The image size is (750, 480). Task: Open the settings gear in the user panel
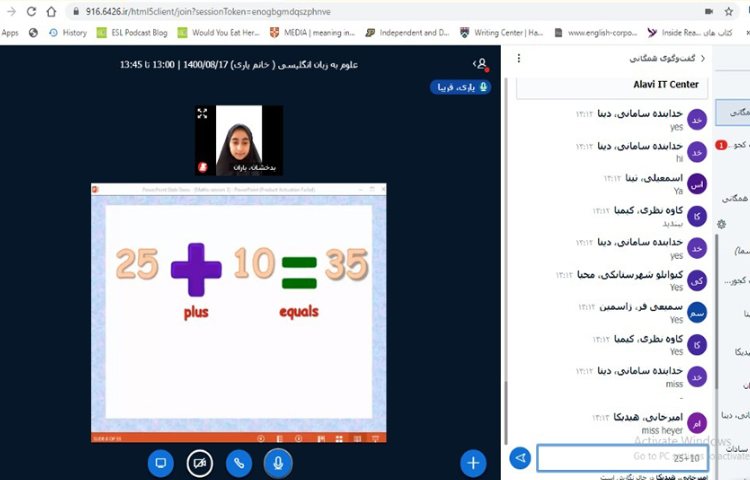(x=721, y=223)
